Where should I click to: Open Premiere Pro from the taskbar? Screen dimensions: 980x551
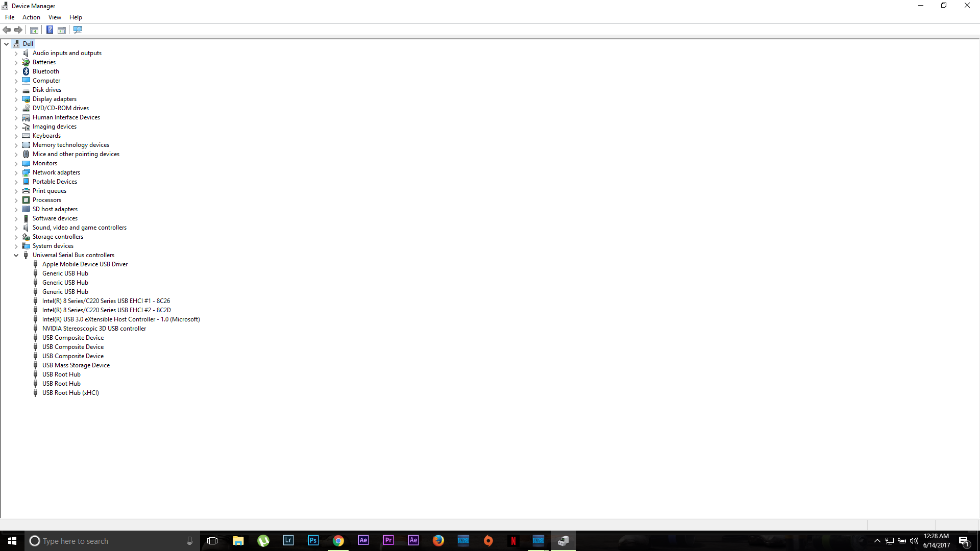[x=388, y=541]
